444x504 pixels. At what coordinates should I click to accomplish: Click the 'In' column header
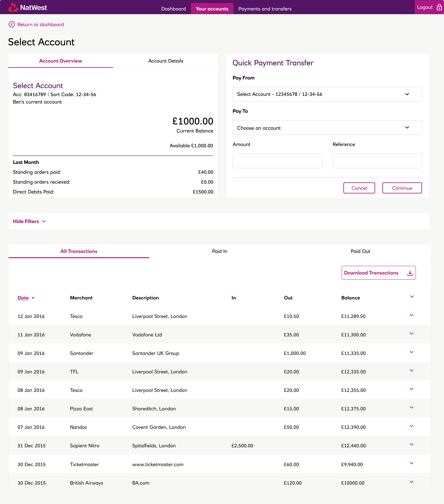tap(234, 298)
